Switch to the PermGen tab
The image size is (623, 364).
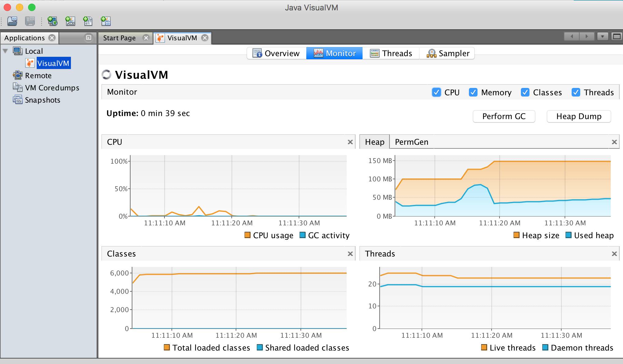pos(411,142)
